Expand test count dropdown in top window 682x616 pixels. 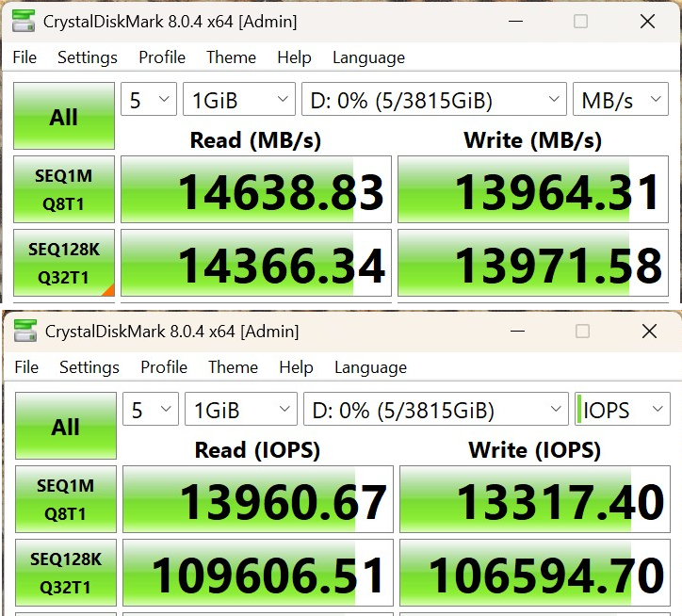point(149,99)
